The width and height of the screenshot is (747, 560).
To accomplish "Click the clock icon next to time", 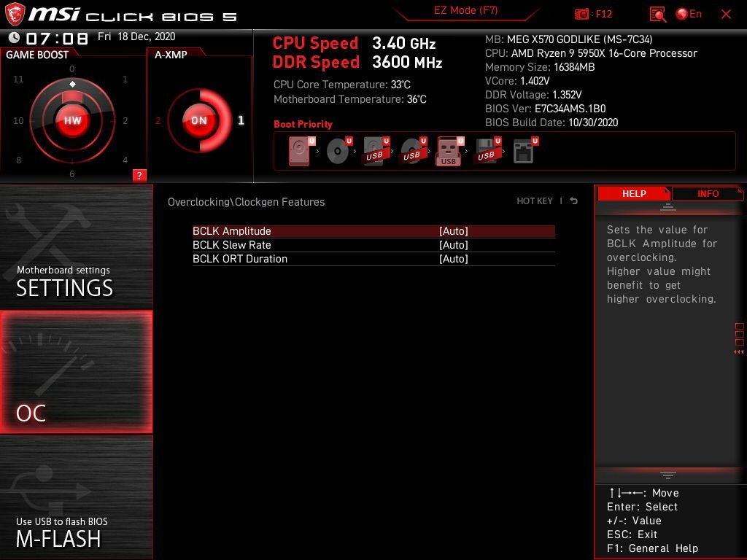I will [x=15, y=37].
